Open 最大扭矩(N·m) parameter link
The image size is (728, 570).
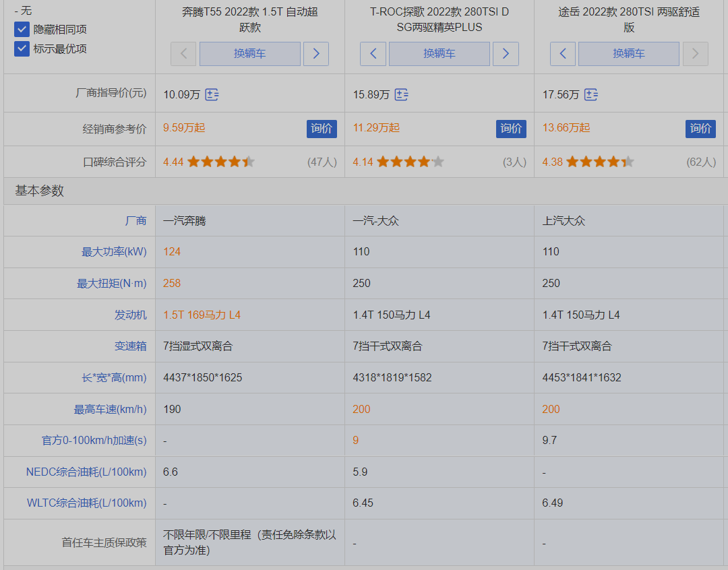[x=111, y=283]
